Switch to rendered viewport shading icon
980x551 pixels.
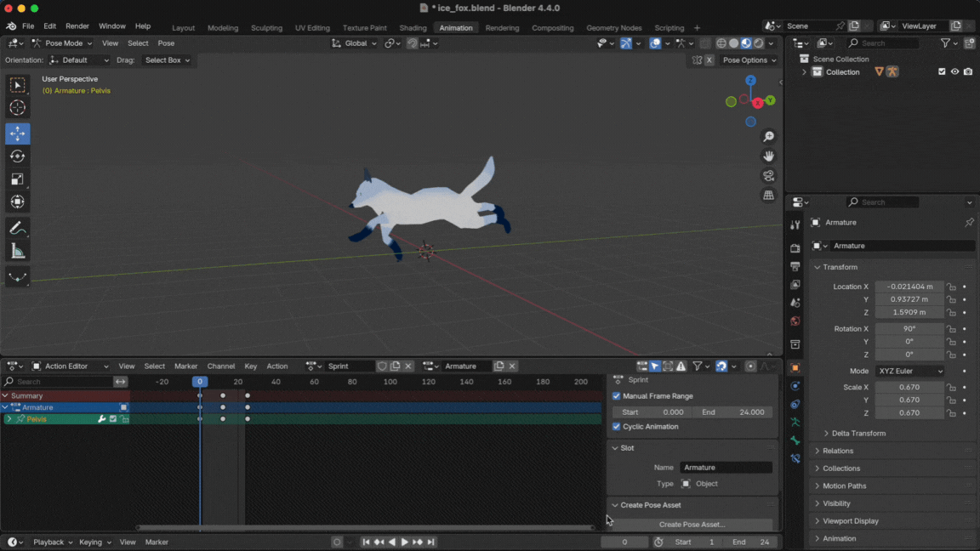pyautogui.click(x=759, y=43)
